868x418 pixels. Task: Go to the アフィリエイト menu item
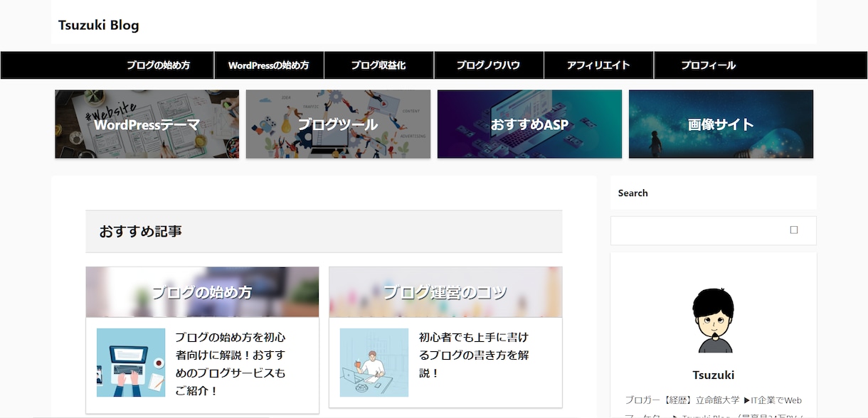pyautogui.click(x=598, y=65)
